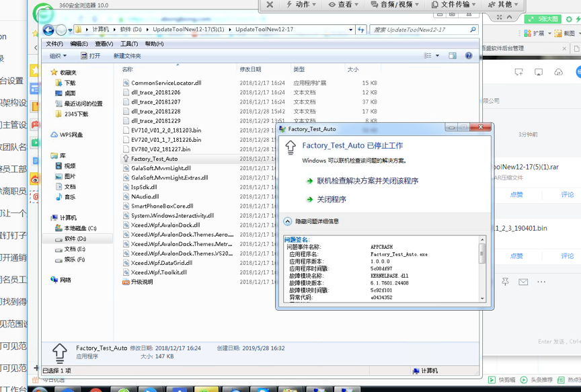
Task: Click 关闭程序 to close the crashed program
Action: (x=332, y=200)
